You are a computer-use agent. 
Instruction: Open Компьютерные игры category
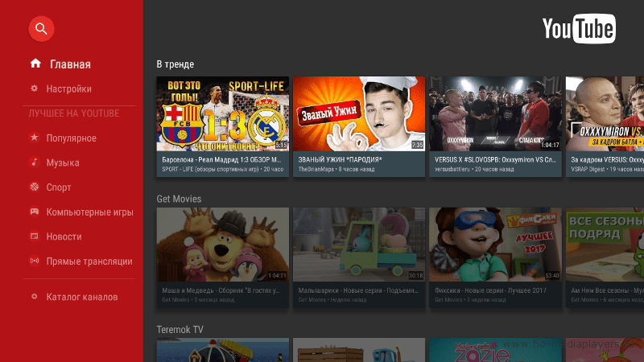[90, 212]
